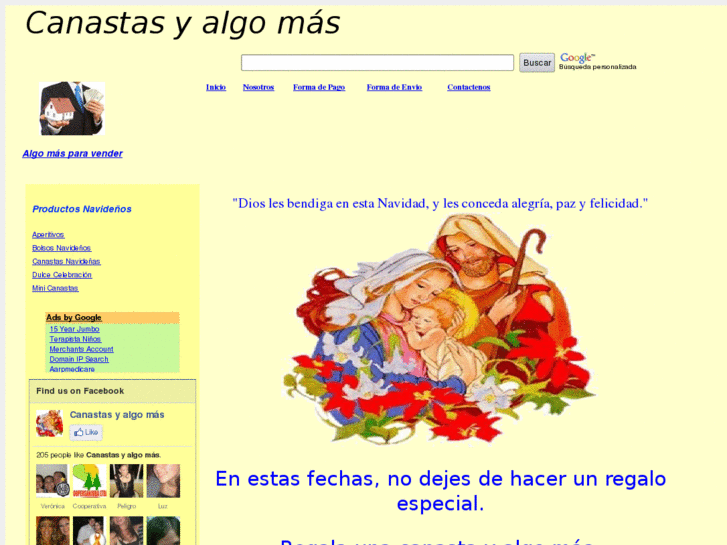Click the Facebook Like thumbs-up button
The image size is (727, 545).
(x=86, y=432)
